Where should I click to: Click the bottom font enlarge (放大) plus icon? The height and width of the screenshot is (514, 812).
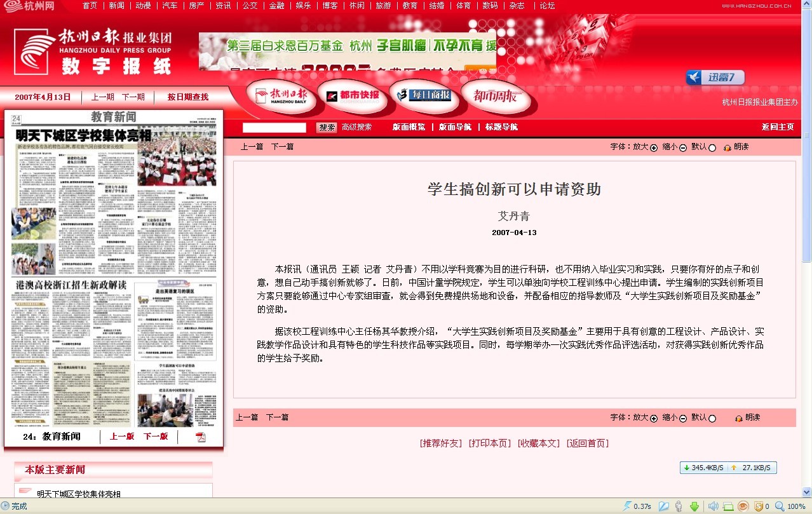click(x=654, y=419)
